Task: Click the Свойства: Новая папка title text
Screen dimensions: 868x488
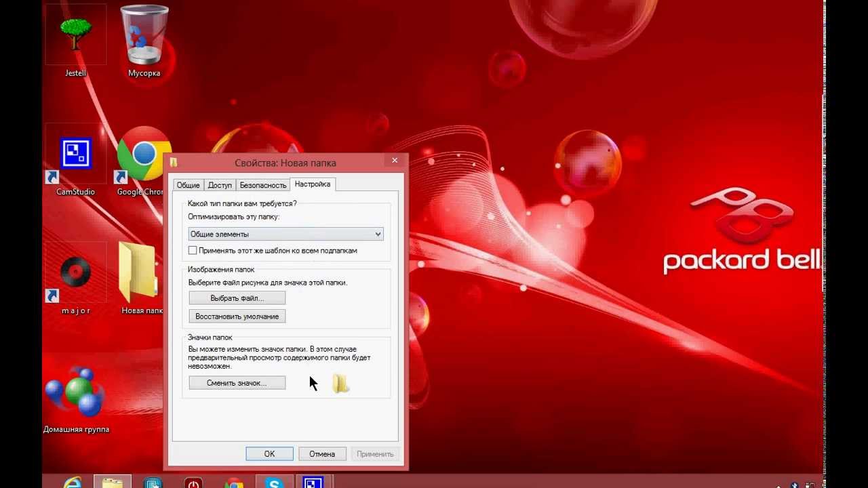Action: [x=285, y=163]
